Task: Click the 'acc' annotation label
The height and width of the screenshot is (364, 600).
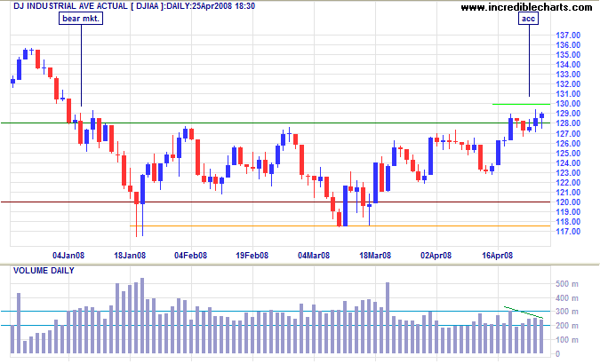Action: (528, 19)
